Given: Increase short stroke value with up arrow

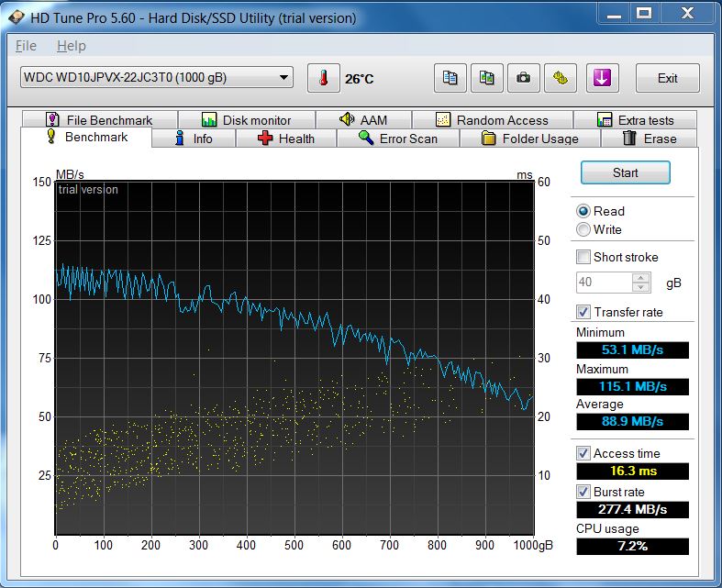Looking at the screenshot, I should tap(641, 278).
